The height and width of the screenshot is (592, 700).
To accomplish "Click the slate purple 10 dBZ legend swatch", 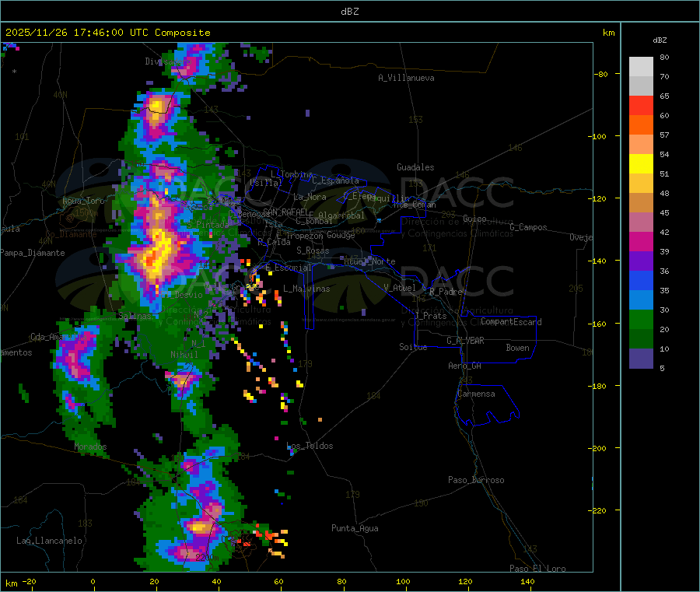I will click(641, 358).
